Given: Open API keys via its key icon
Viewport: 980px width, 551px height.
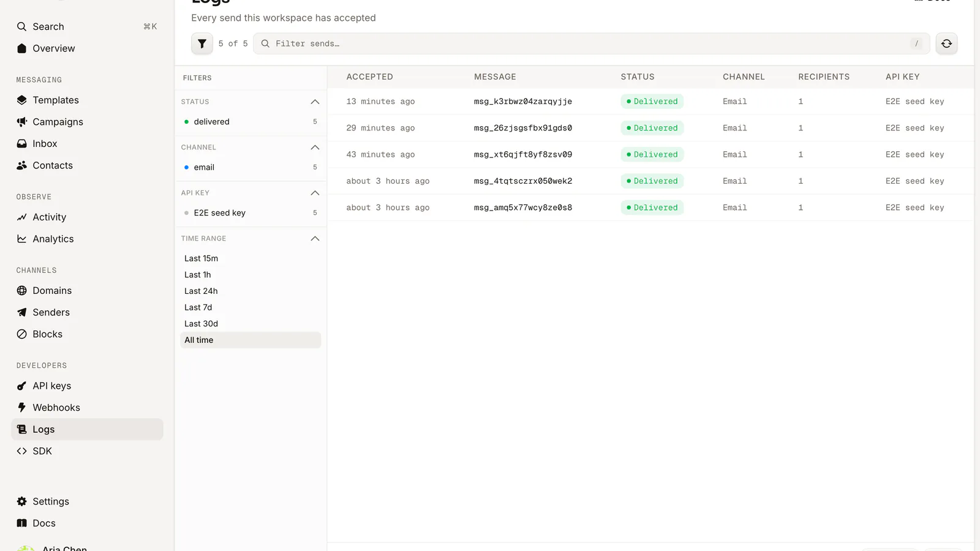Looking at the screenshot, I should pos(22,386).
